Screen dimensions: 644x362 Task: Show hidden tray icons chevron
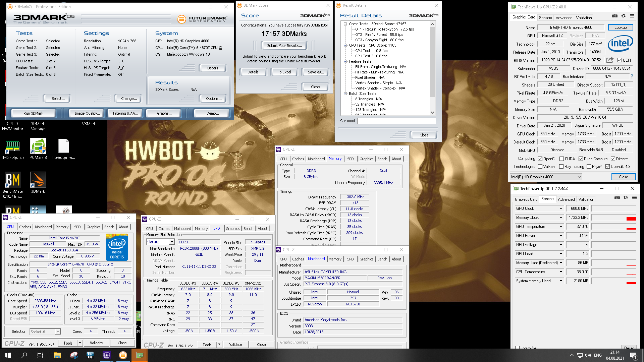tap(572, 355)
